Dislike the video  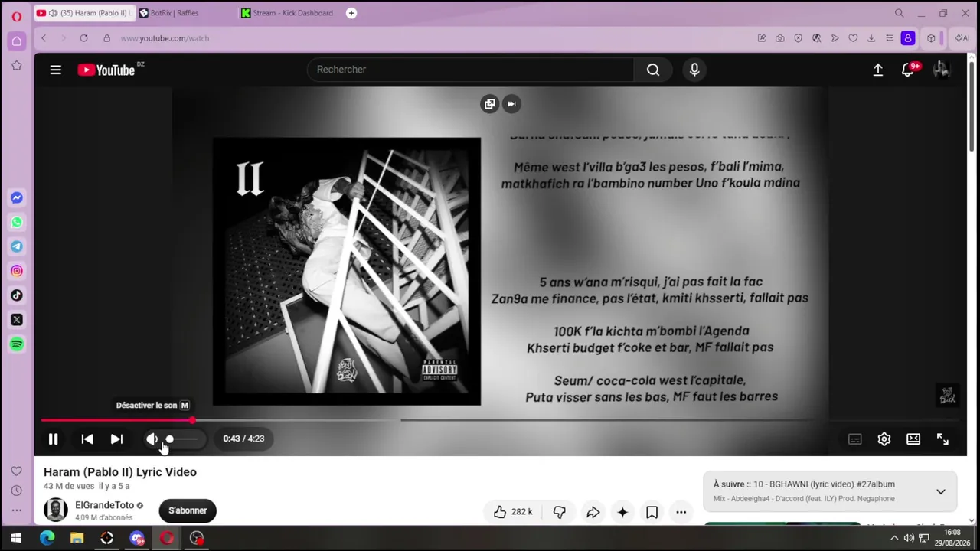(x=560, y=512)
